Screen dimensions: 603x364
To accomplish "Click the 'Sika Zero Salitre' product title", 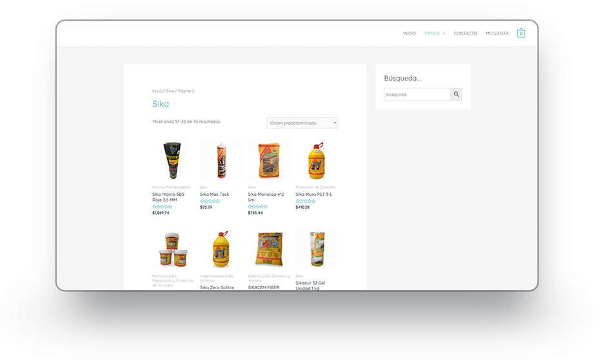I will [x=217, y=287].
